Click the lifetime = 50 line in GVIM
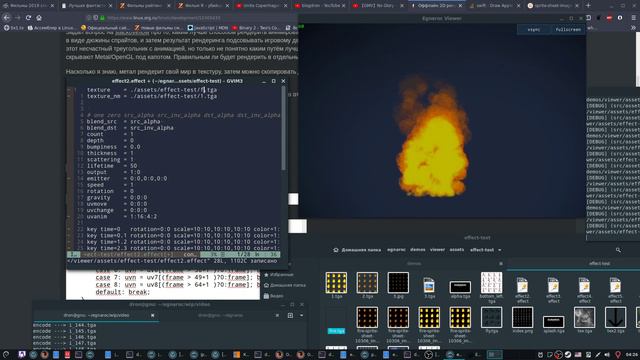 [112, 166]
